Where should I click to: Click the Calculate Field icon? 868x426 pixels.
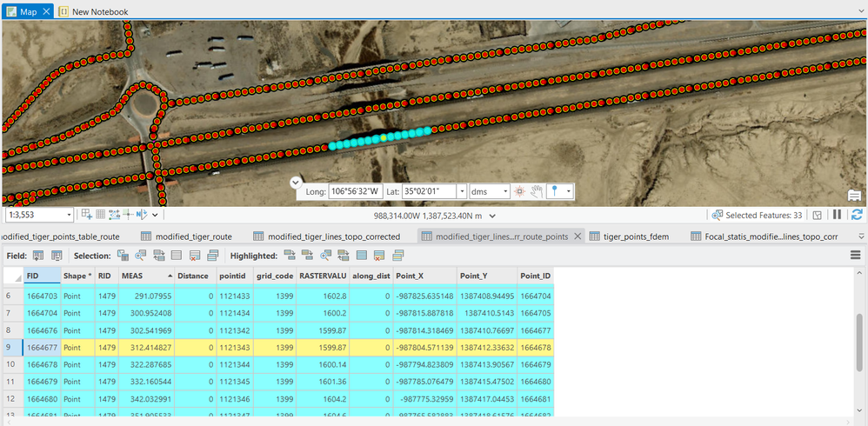(x=57, y=256)
